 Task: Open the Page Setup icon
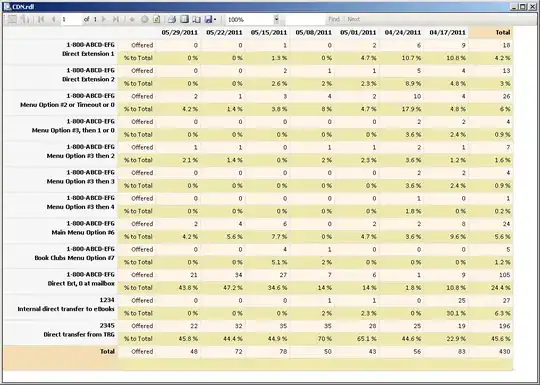click(196, 19)
